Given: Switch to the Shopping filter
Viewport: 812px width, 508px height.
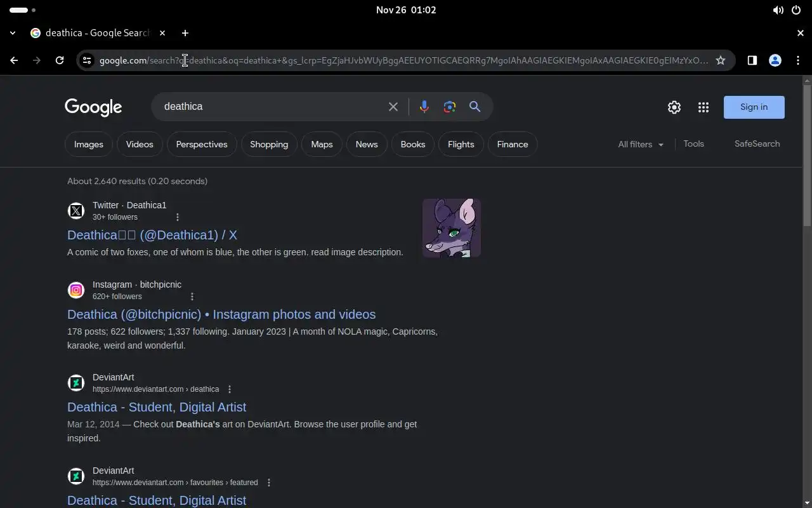Looking at the screenshot, I should click(269, 144).
